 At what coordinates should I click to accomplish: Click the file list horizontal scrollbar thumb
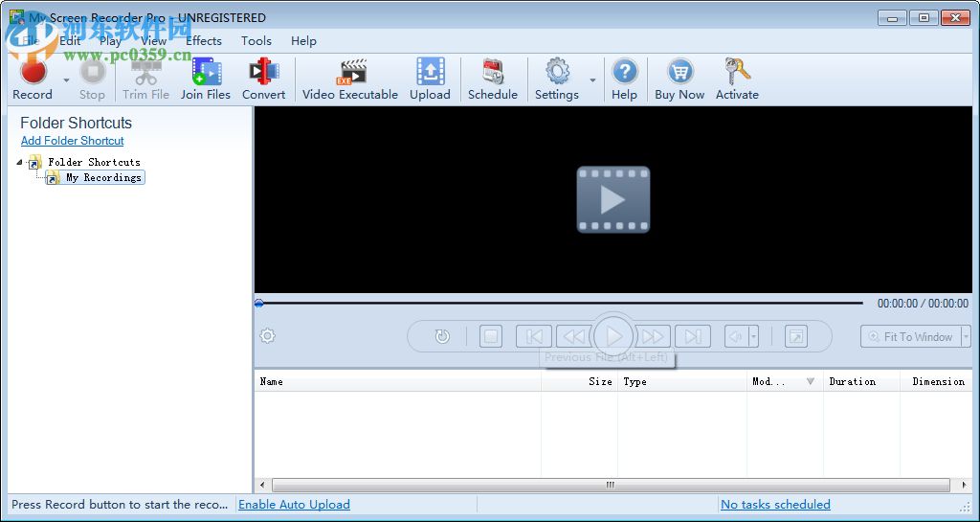(x=611, y=485)
